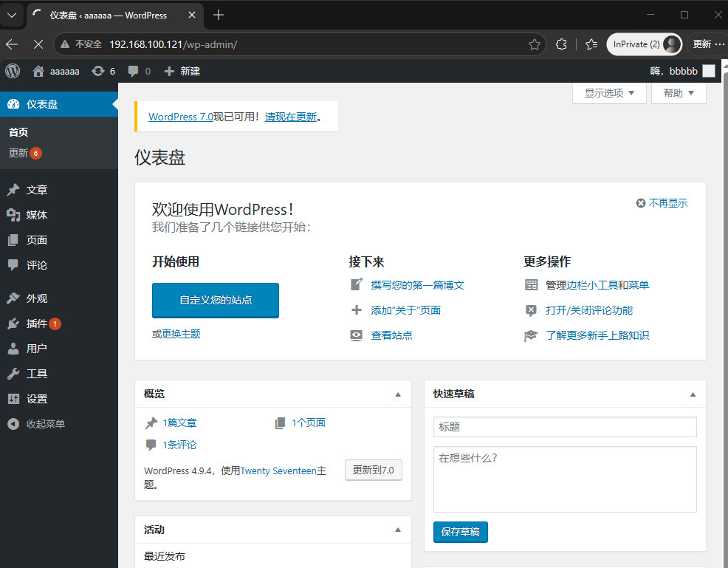The height and width of the screenshot is (568, 728).
Task: Click the 更换主题 link
Action: (181, 334)
